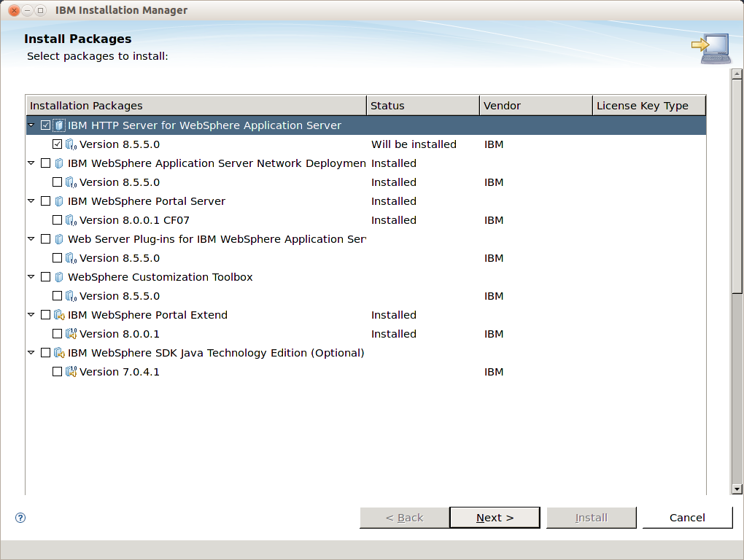Viewport: 744px width, 560px height.
Task: Select 'Version 8.0.0.1 CF07' row text
Action: (134, 220)
